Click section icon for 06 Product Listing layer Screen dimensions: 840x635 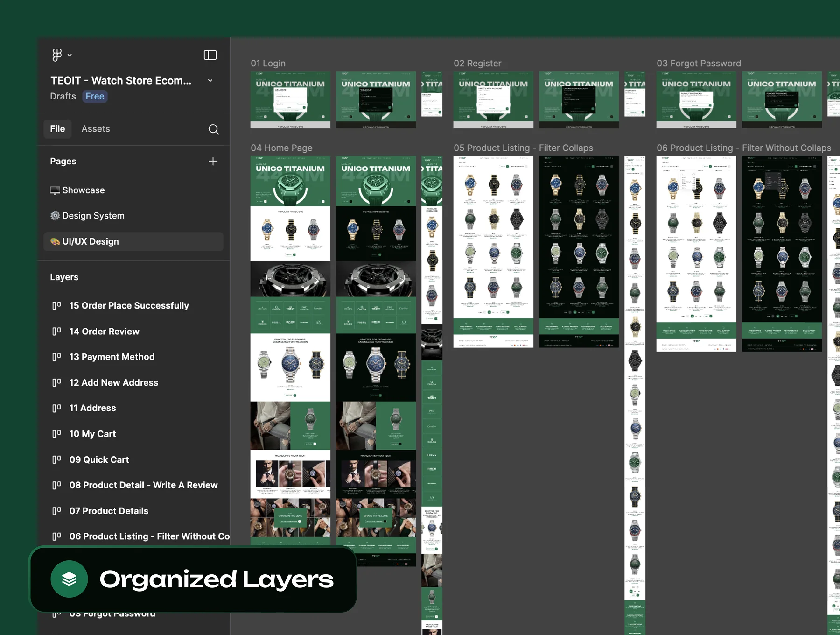pyautogui.click(x=56, y=537)
